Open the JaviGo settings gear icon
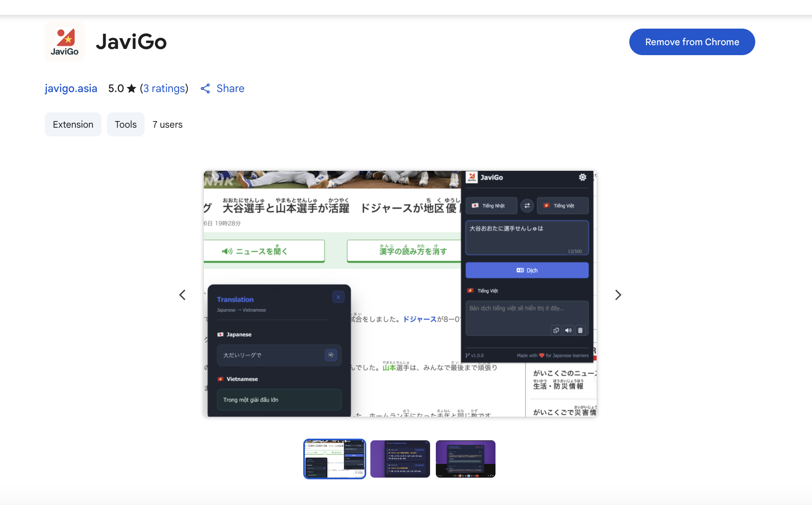This screenshot has width=812, height=505. (x=582, y=177)
